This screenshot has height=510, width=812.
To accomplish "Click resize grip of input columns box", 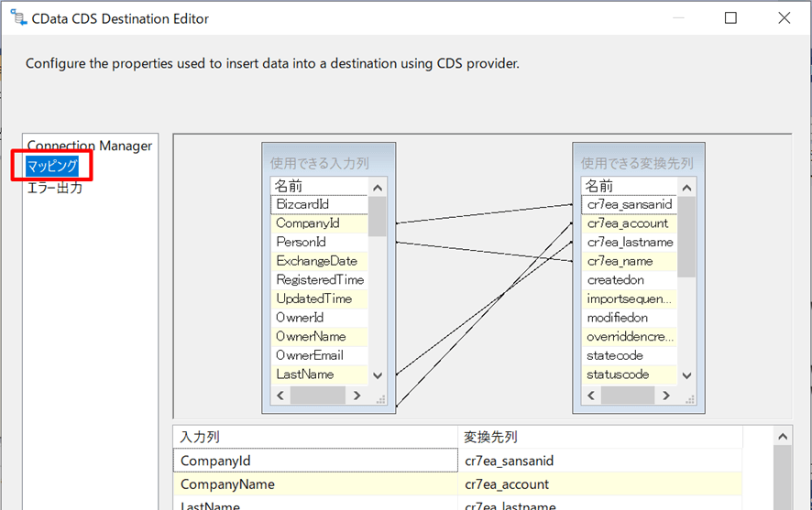I will pyautogui.click(x=381, y=399).
